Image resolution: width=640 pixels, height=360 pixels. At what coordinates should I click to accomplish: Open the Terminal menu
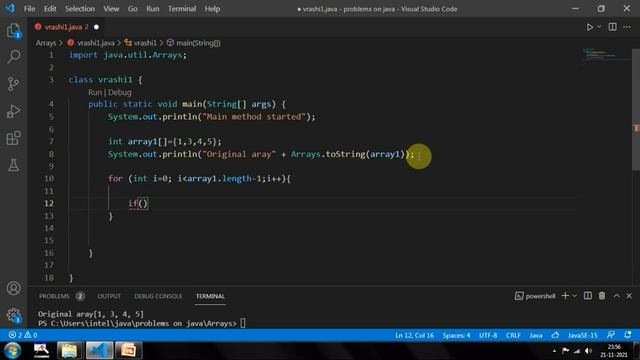point(182,9)
